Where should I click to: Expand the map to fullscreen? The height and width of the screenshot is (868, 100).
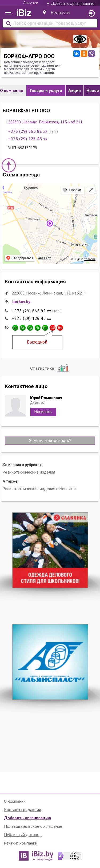[91, 190]
